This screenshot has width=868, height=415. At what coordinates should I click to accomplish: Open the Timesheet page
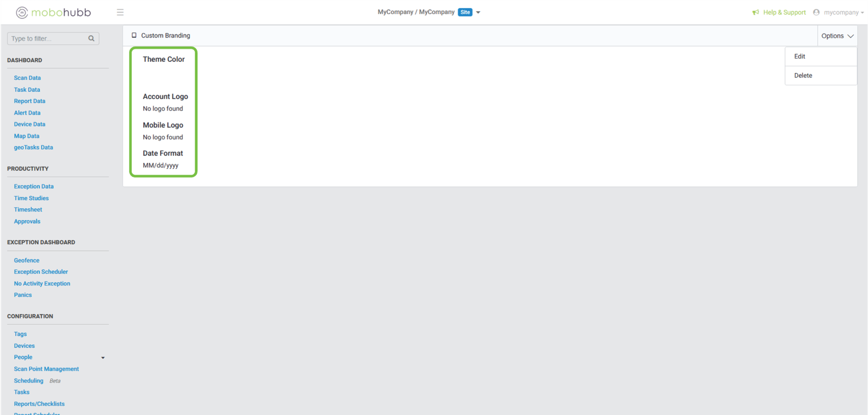pyautogui.click(x=28, y=210)
